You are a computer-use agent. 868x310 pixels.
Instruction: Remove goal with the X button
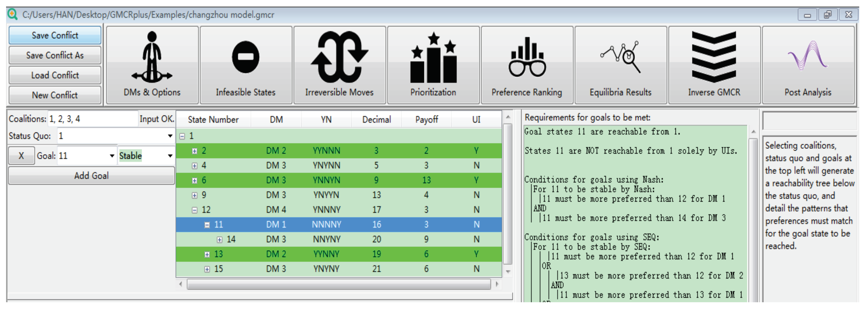21,156
